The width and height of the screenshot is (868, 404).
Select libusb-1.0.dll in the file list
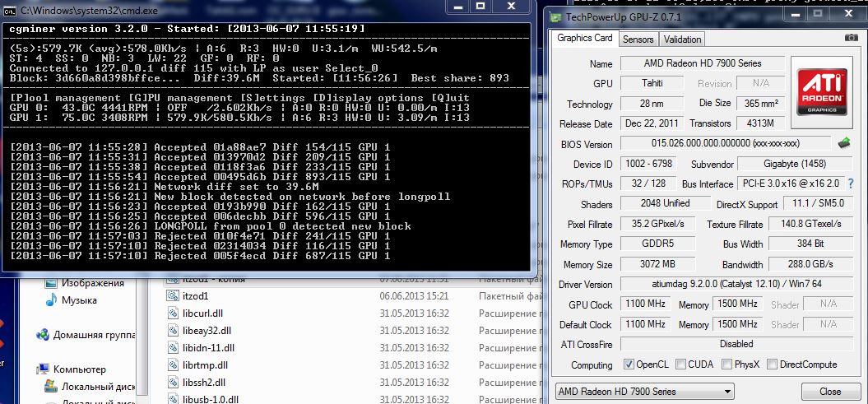(211, 398)
